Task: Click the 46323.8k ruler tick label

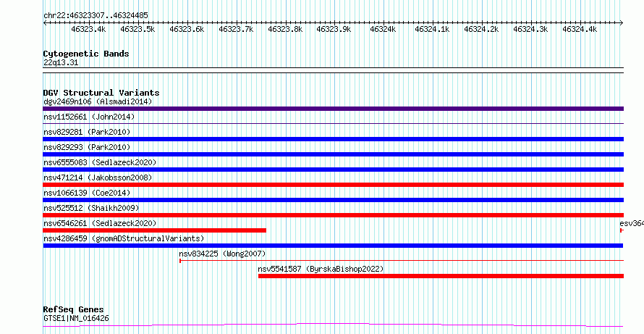Action: 285,29
